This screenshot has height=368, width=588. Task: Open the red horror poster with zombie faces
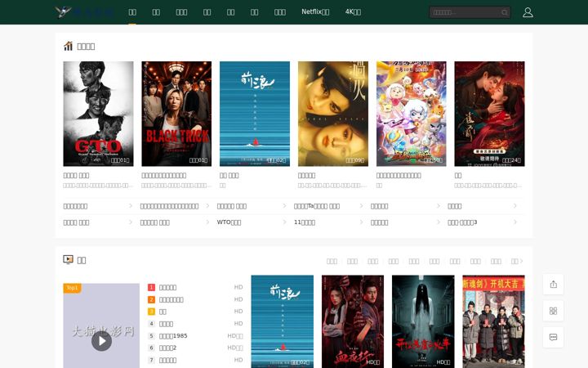pos(353,321)
